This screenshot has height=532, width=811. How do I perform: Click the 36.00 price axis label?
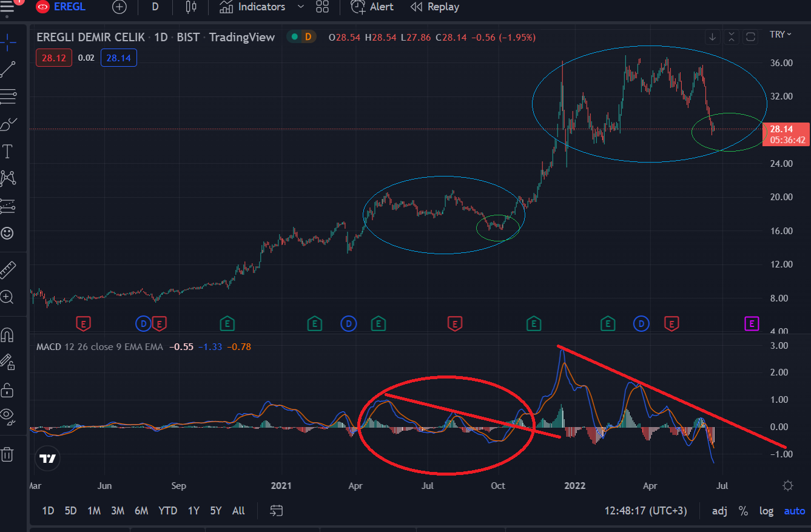pyautogui.click(x=781, y=63)
